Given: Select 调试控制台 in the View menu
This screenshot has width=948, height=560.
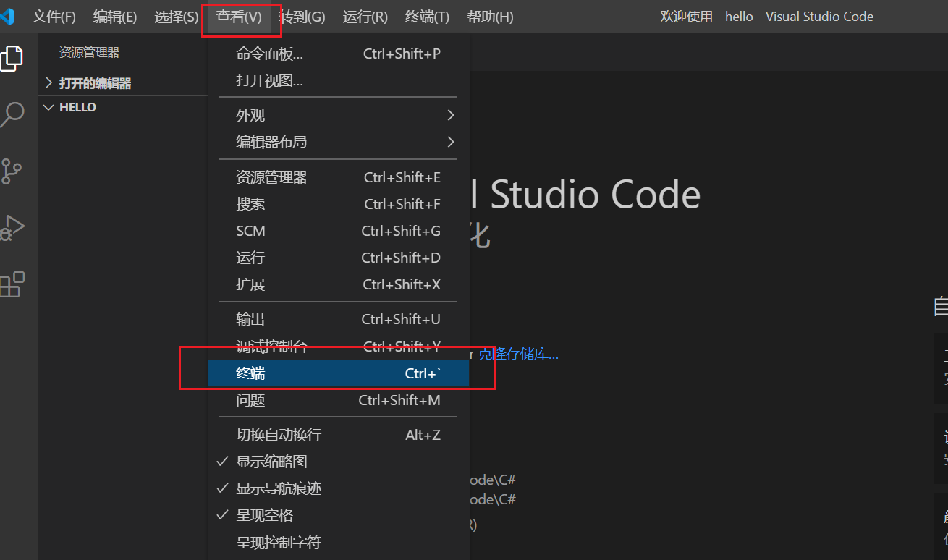Looking at the screenshot, I should pyautogui.click(x=339, y=347).
